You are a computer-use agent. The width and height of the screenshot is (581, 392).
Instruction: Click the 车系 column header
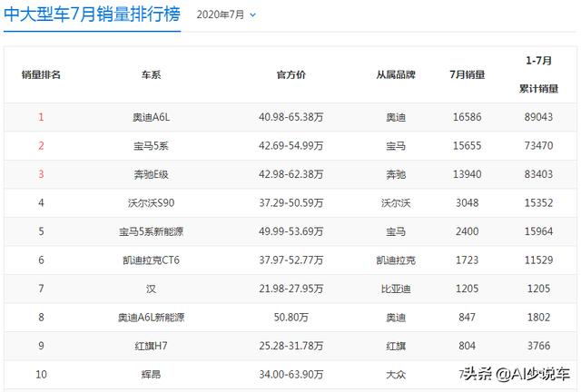point(151,74)
